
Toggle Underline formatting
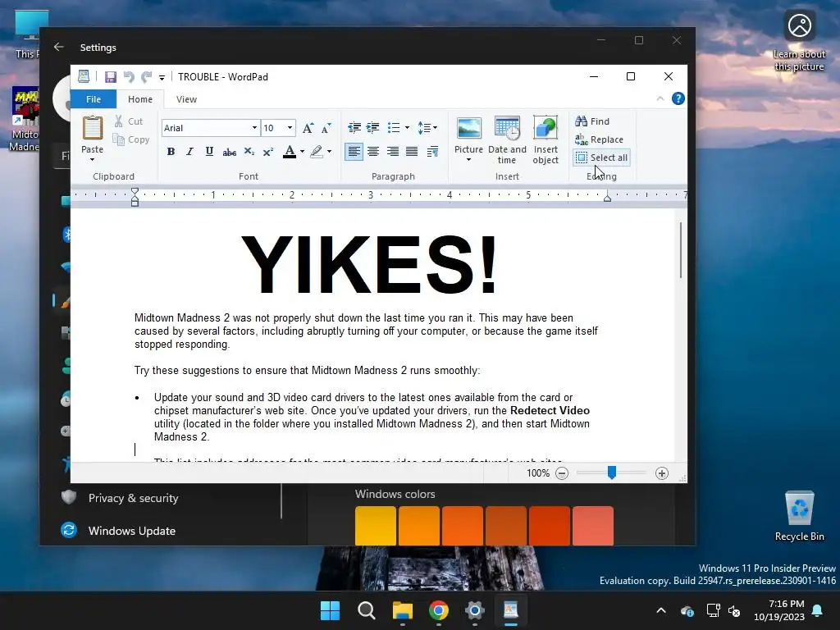pyautogui.click(x=209, y=152)
